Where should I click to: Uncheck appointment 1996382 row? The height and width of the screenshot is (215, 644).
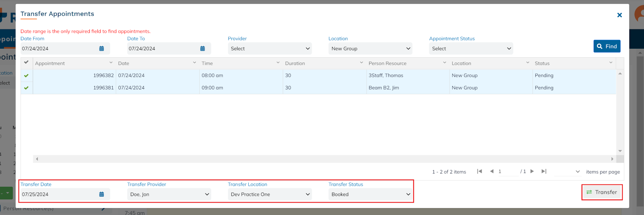27,76
